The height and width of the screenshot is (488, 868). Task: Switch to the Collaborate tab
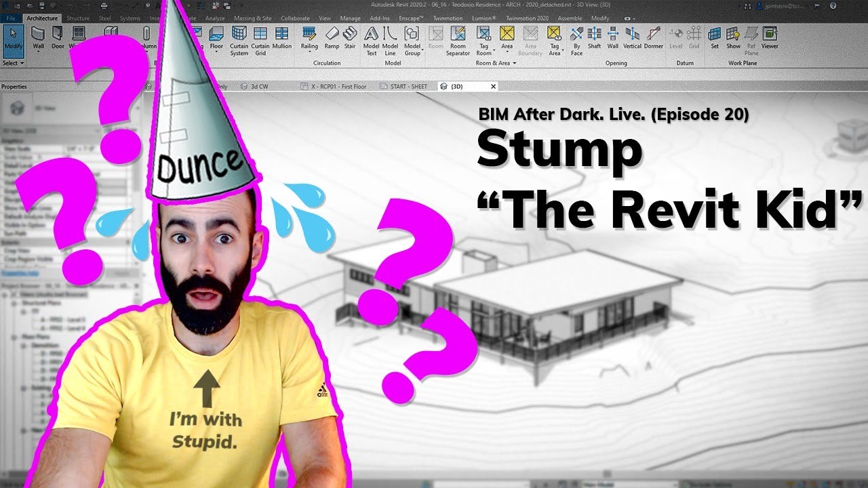click(295, 18)
